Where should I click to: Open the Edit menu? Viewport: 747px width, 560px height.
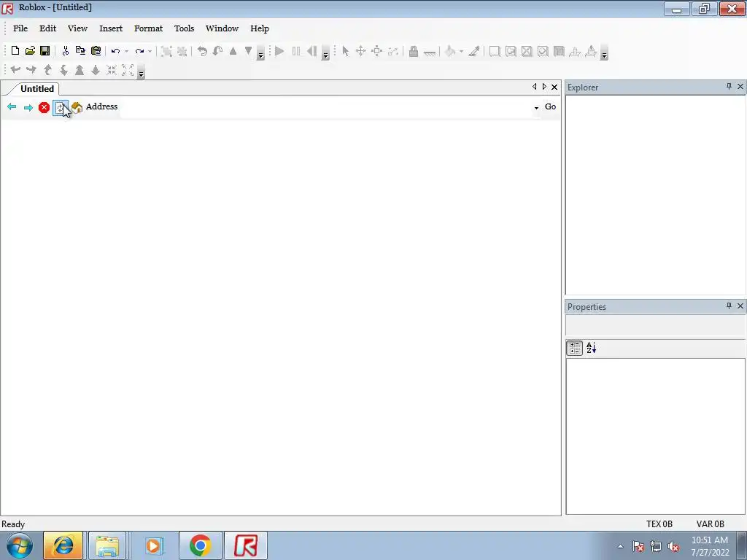(47, 28)
